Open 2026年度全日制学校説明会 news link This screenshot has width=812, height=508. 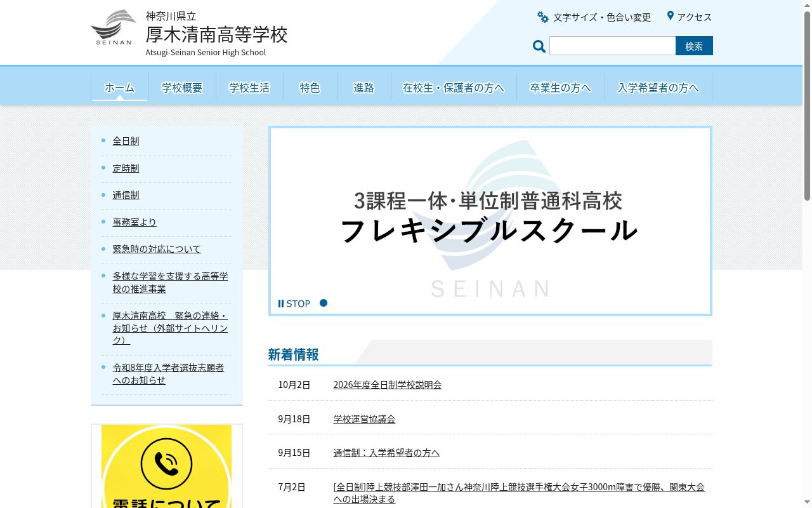click(x=388, y=385)
